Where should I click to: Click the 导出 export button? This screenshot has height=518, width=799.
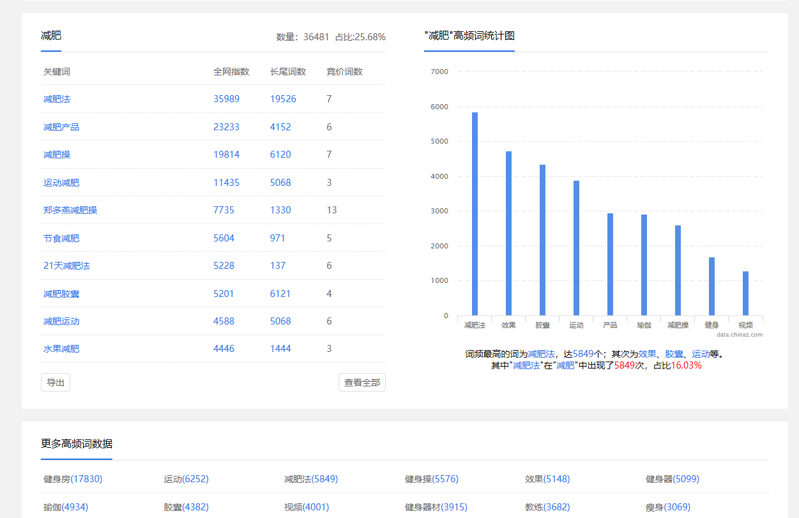click(x=56, y=383)
